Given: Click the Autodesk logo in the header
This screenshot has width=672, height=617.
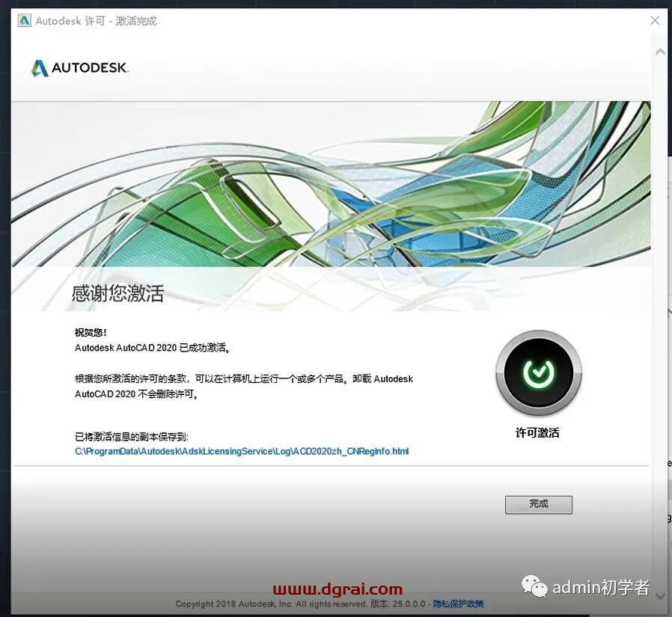Looking at the screenshot, I should 80,67.
